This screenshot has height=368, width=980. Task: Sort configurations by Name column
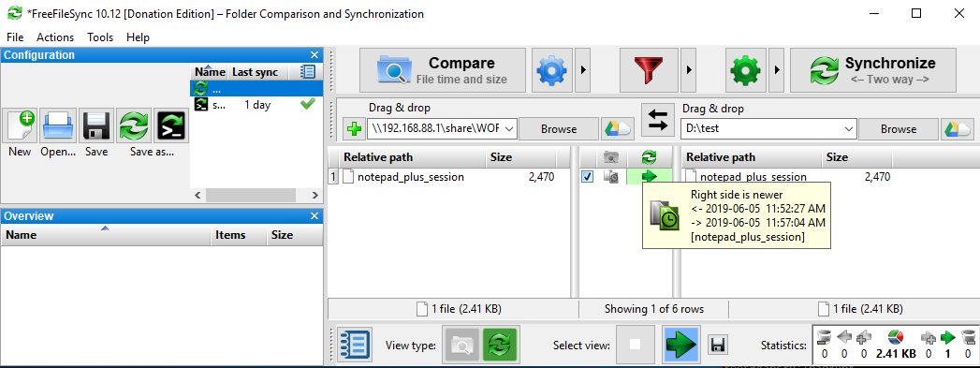coord(210,72)
